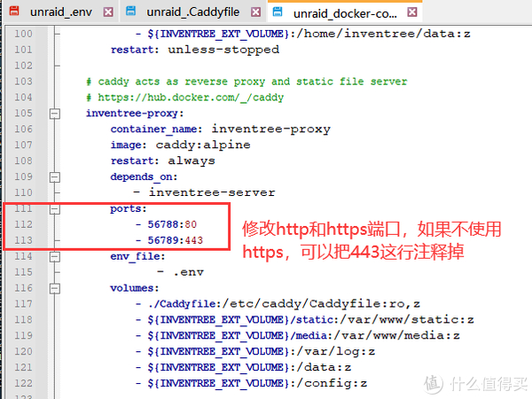
Task: Click the blue save icon on unraid_.Caddyfile tab
Action: [130, 11]
